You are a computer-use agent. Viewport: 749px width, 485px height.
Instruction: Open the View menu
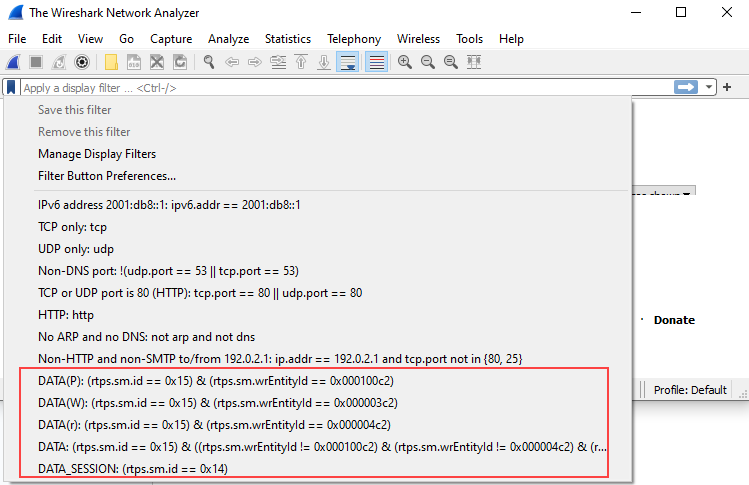(90, 39)
